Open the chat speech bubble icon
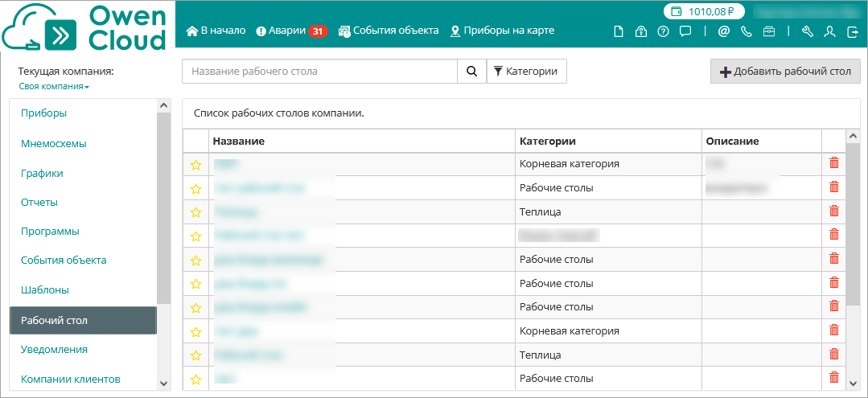The height and width of the screenshot is (398, 868). [x=685, y=31]
